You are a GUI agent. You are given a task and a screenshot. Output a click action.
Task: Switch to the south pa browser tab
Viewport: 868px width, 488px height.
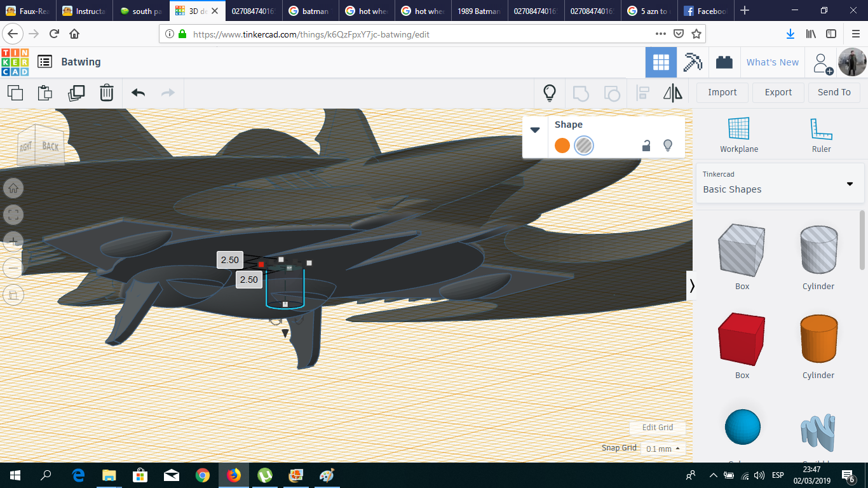click(142, 11)
